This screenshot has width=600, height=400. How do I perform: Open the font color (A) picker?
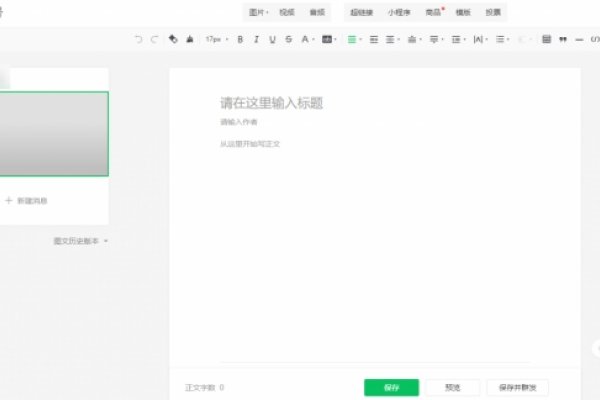tap(307, 39)
